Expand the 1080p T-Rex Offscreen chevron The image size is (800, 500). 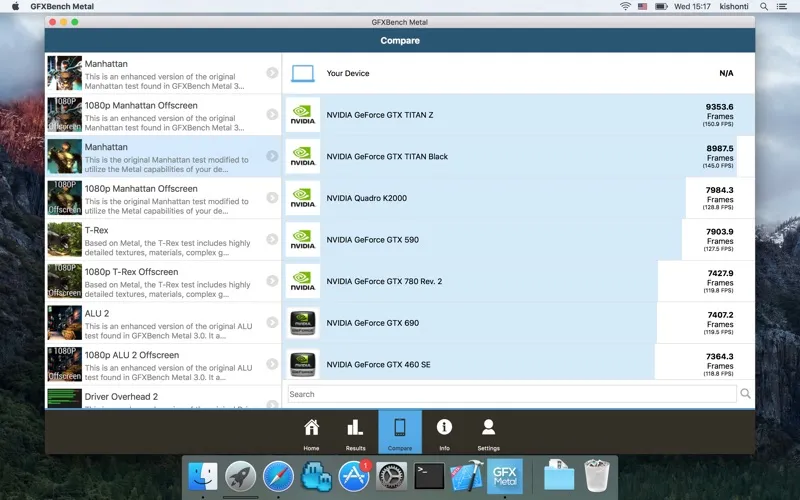(272, 281)
